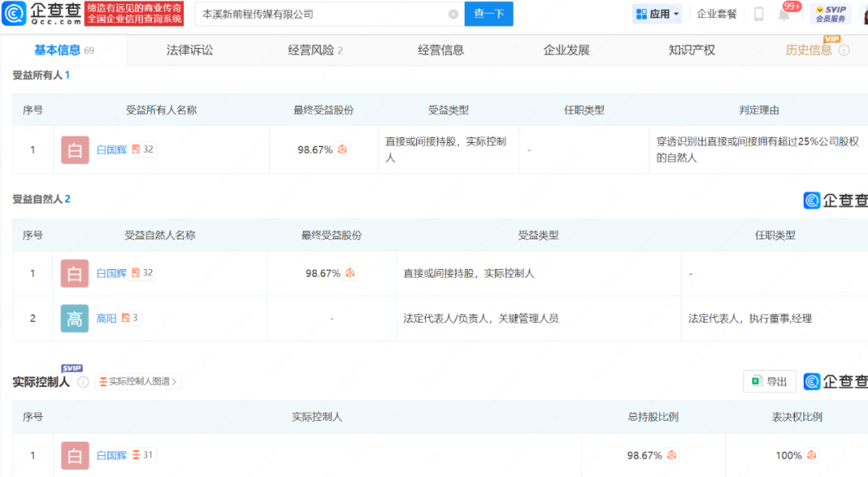This screenshot has height=477, width=868.
Task: Open share-penetration icon in 受益所有人 row
Action: click(342, 149)
